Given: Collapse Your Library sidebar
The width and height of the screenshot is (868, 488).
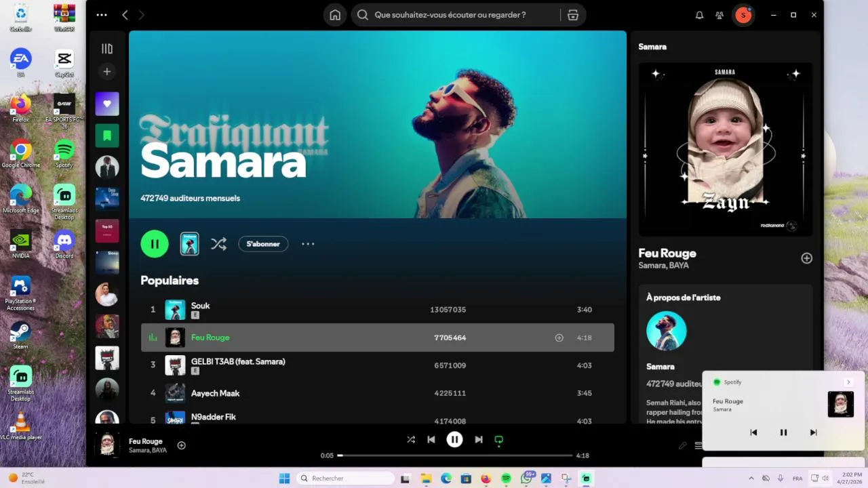Looking at the screenshot, I should [107, 49].
